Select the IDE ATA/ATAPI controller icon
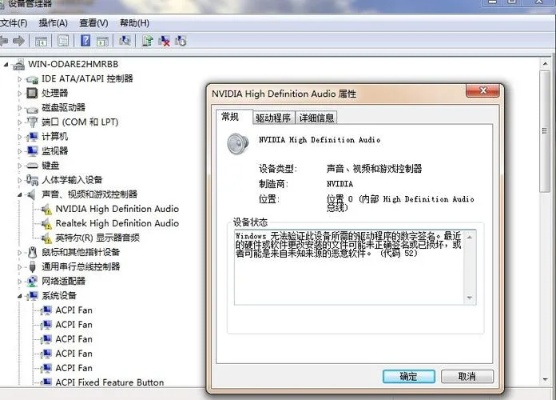 coord(32,79)
